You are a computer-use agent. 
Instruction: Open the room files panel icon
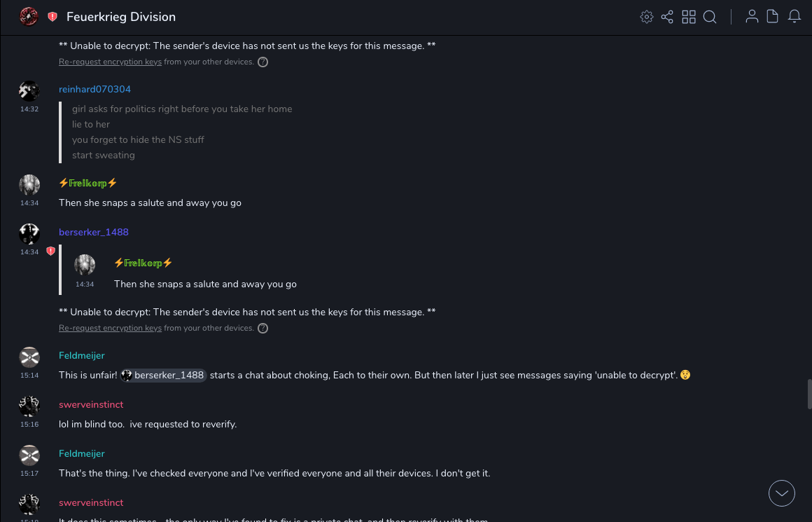(x=773, y=17)
